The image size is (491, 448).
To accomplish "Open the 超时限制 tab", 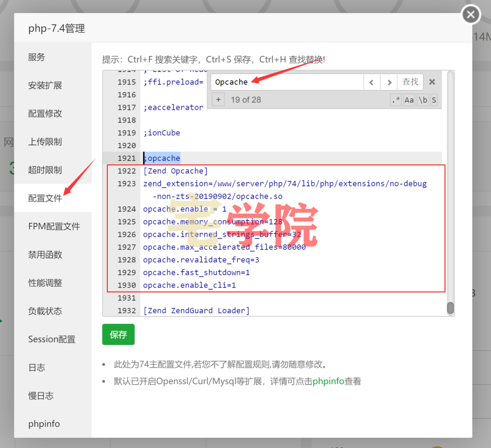I will click(x=53, y=170).
